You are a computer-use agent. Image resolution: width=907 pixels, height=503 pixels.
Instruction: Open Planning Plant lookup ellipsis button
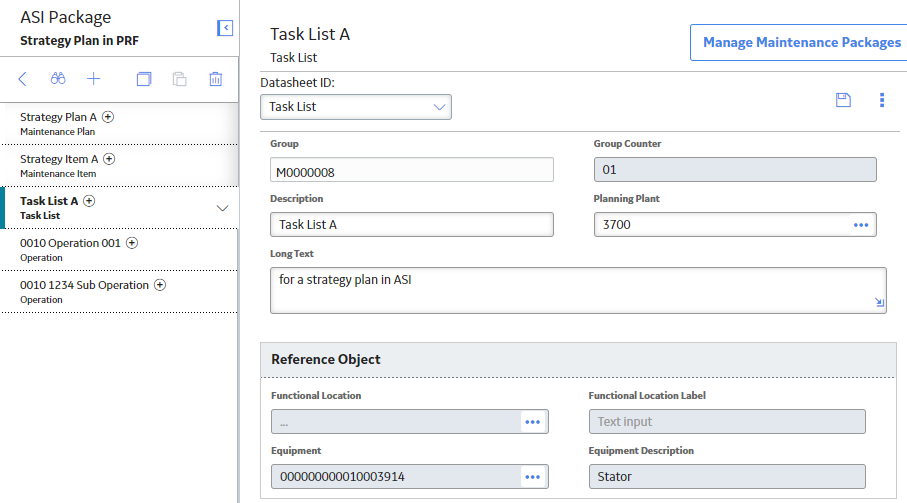pos(861,225)
